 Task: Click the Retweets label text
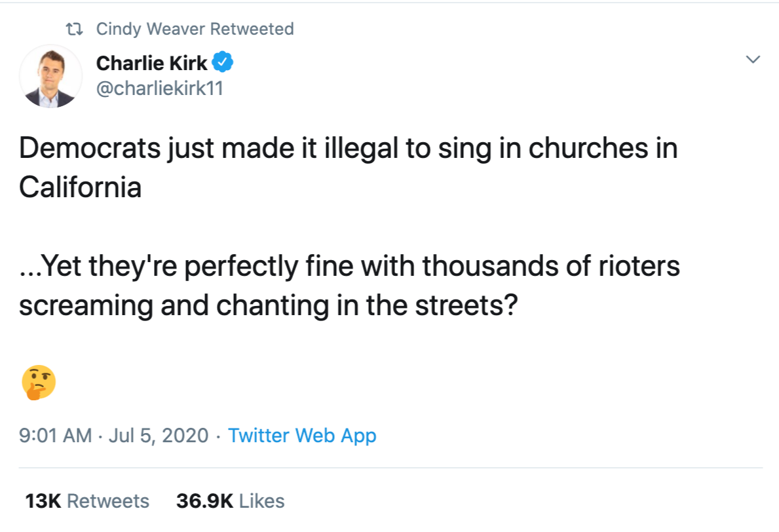click(x=108, y=501)
